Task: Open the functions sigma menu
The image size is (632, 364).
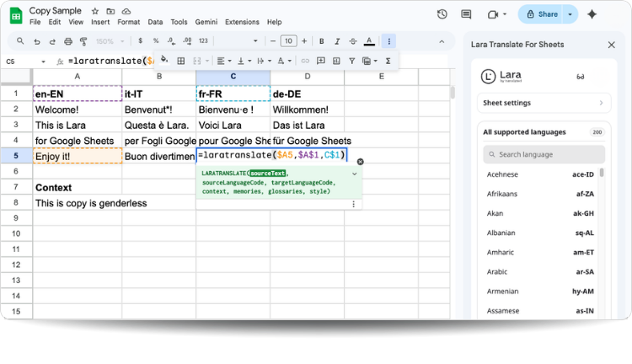Action: pyautogui.click(x=388, y=61)
